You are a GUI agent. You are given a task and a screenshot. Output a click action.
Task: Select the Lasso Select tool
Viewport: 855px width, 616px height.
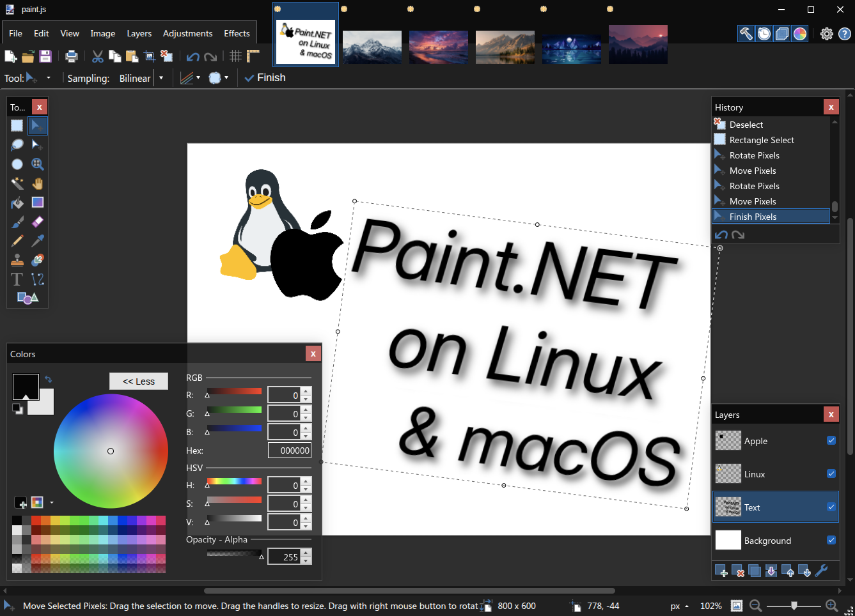[17, 145]
